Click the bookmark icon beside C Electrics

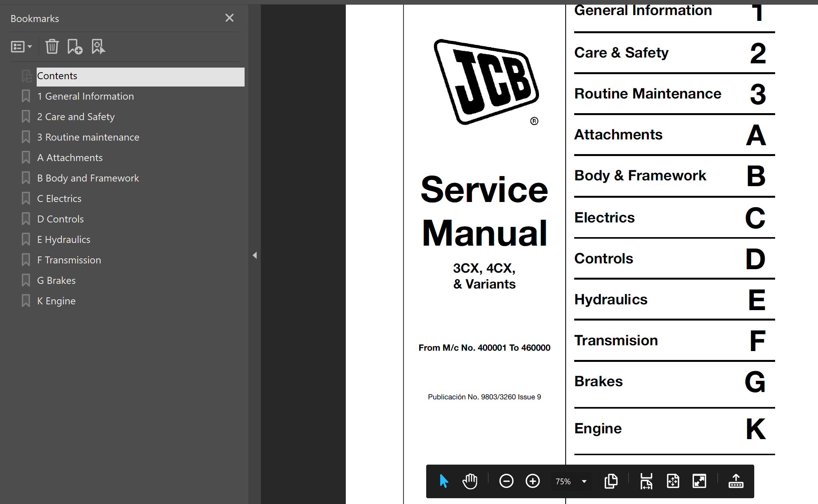(26, 199)
